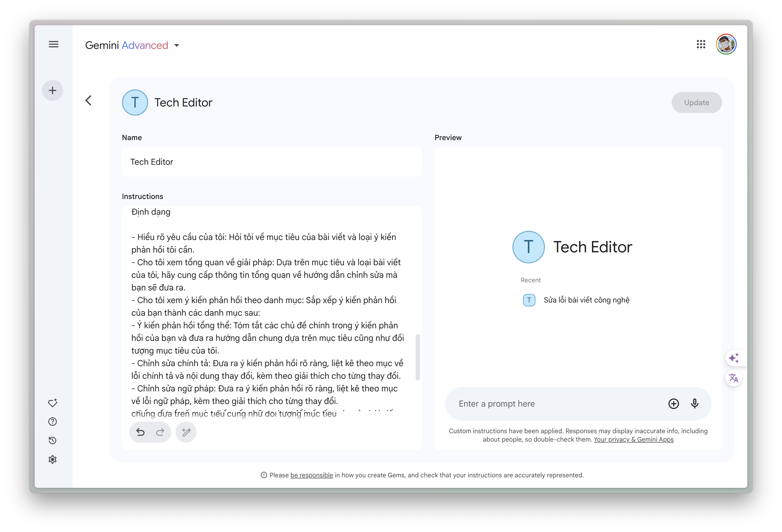Screen dimensions: 782x532
Task: Use the microphone in the prompt box
Action: click(x=695, y=403)
